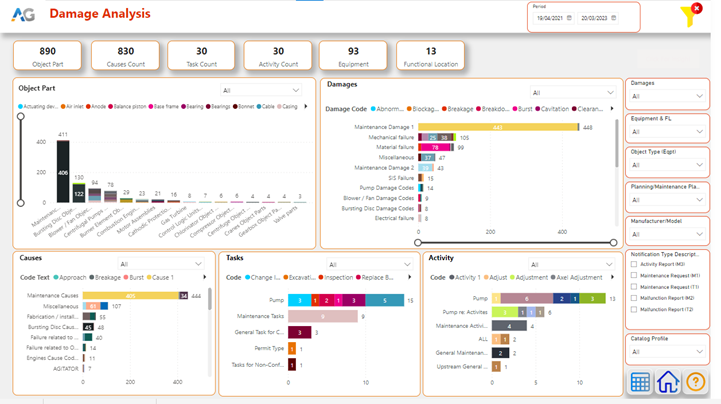Open calendar picker for the start date
The height and width of the screenshot is (404, 721).
click(x=569, y=18)
